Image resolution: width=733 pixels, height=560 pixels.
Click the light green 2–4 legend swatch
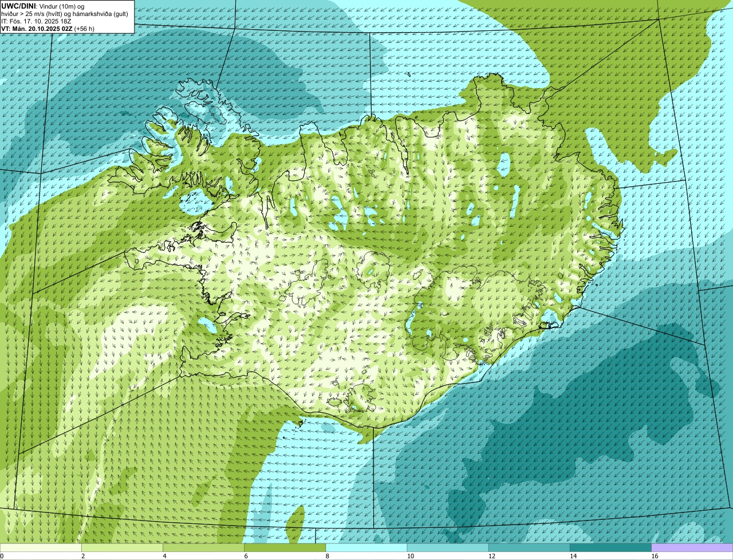[x=122, y=547]
